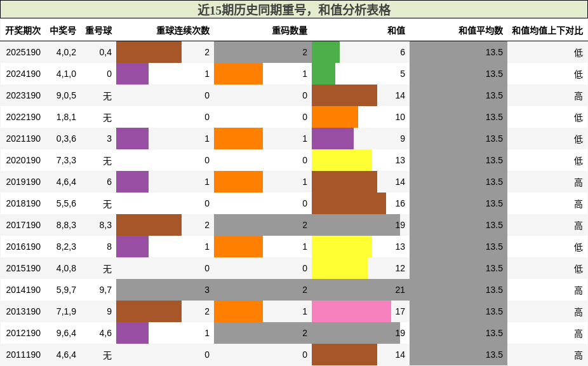Select period cell 2015190
The image size is (588, 366).
point(23,268)
